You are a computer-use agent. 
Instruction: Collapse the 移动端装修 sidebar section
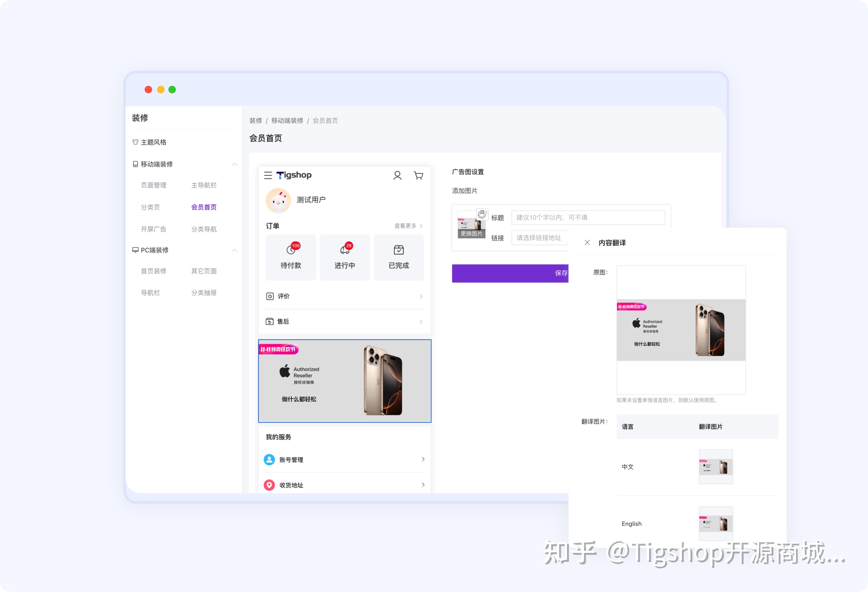[x=235, y=164]
